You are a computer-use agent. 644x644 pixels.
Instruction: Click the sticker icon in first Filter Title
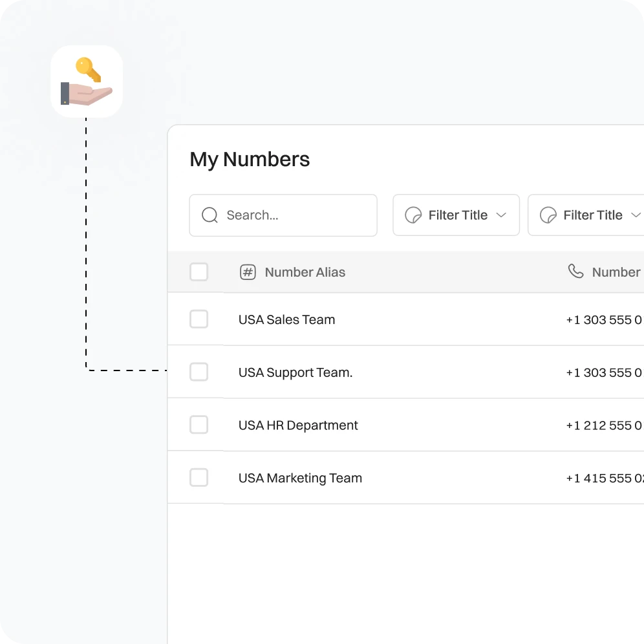[413, 215]
